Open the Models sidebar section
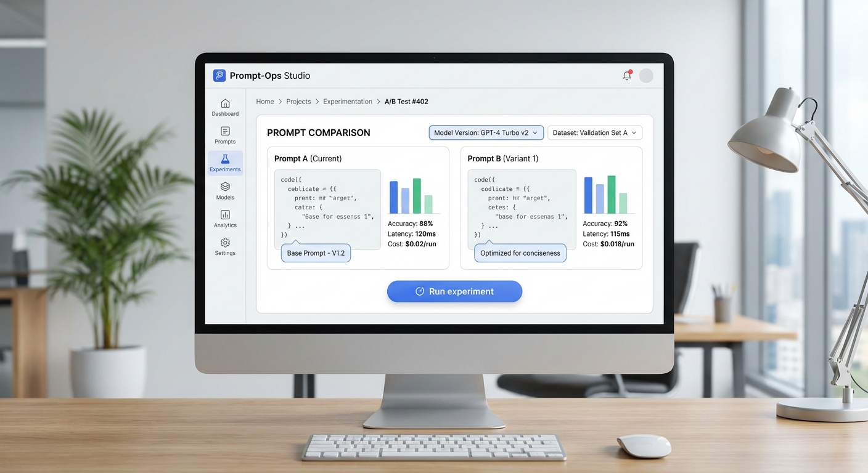Screen dimensions: 868x473 225,191
